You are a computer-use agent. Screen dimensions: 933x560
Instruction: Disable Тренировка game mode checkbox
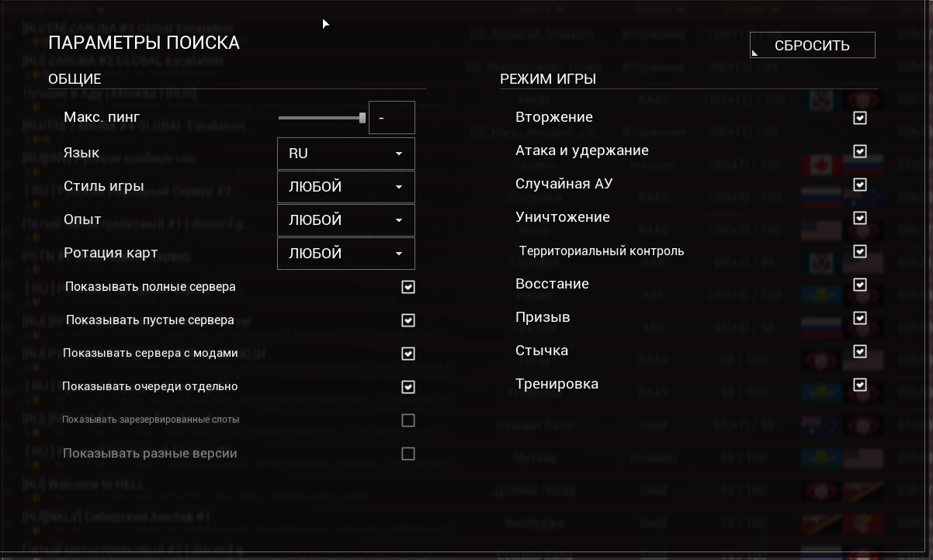(860, 385)
